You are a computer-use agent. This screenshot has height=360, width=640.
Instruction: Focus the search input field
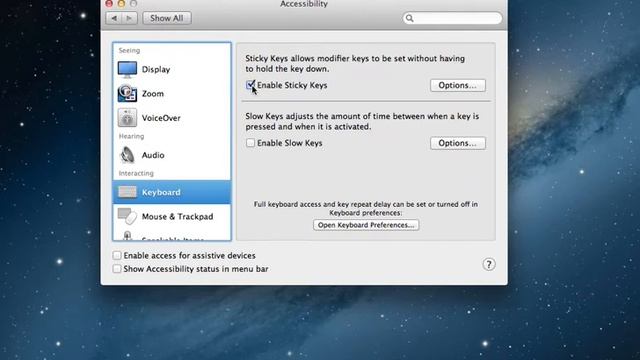(x=452, y=18)
